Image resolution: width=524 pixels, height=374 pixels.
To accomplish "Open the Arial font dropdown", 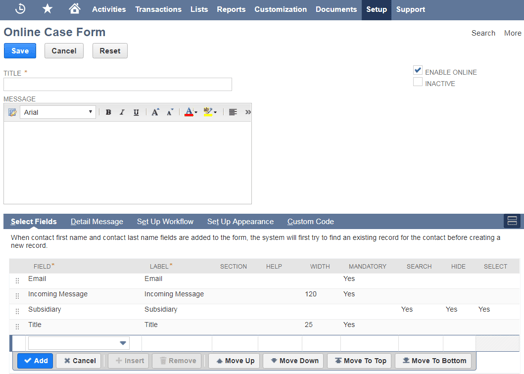I will [x=58, y=112].
